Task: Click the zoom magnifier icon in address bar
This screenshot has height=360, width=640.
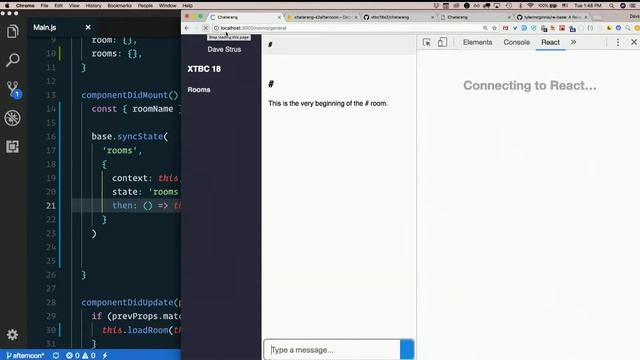Action: pyautogui.click(x=485, y=28)
